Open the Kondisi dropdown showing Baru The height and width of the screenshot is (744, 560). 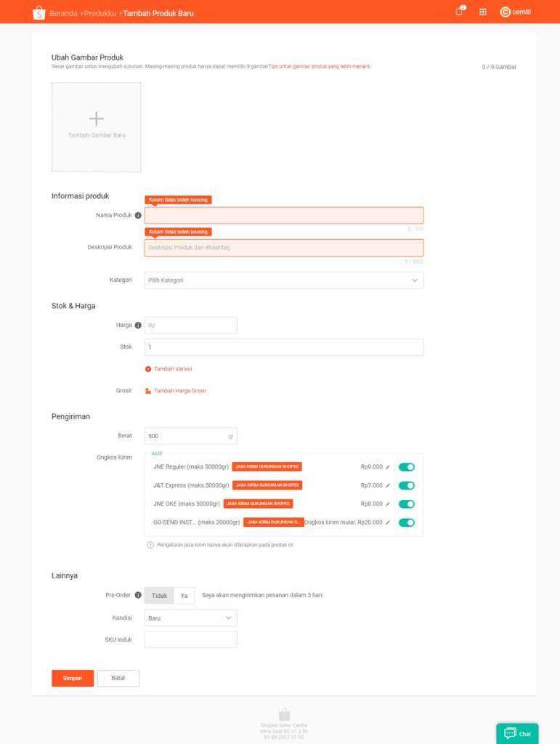coord(190,618)
